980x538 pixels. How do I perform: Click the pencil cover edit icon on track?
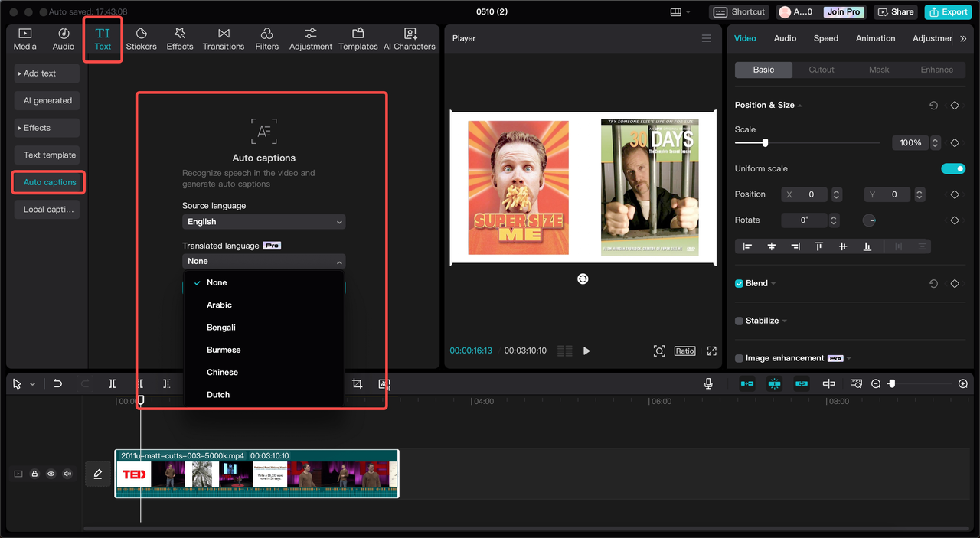coord(98,474)
